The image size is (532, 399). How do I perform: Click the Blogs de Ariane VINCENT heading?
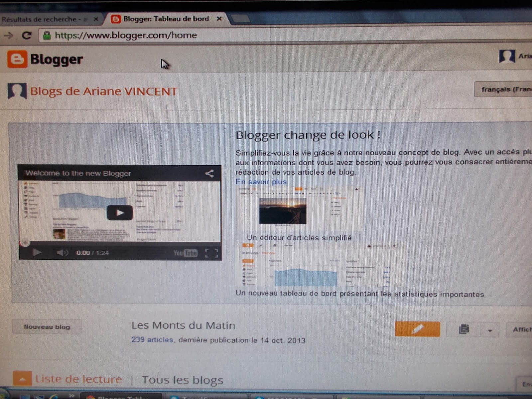point(104,91)
